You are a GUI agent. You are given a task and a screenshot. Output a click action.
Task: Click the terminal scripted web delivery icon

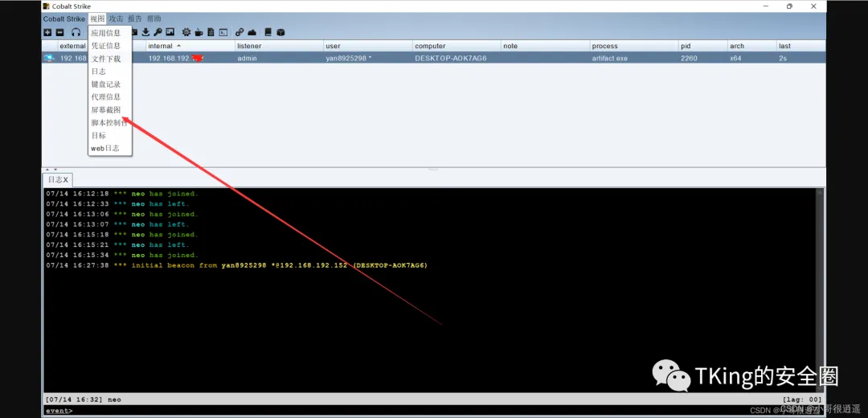coord(223,33)
